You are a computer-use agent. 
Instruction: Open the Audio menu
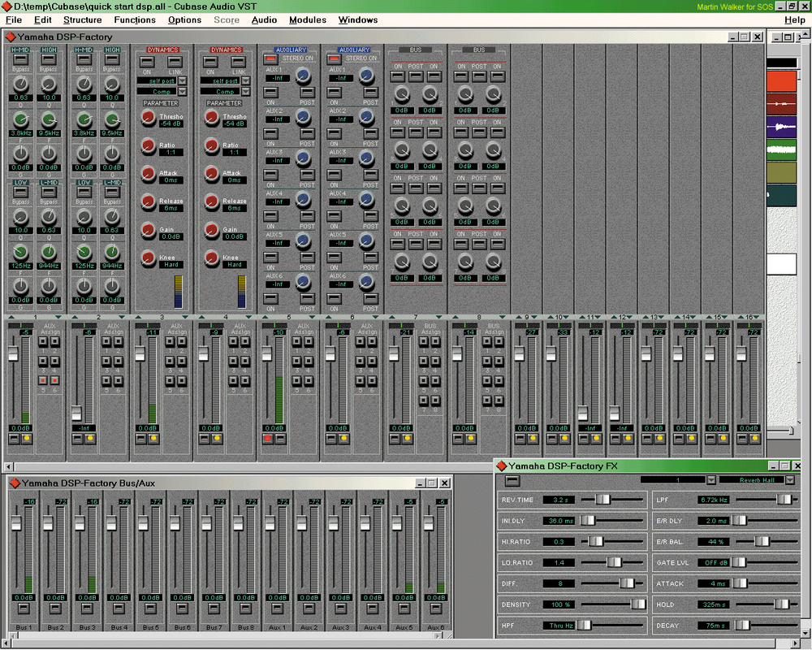pyautogui.click(x=264, y=19)
